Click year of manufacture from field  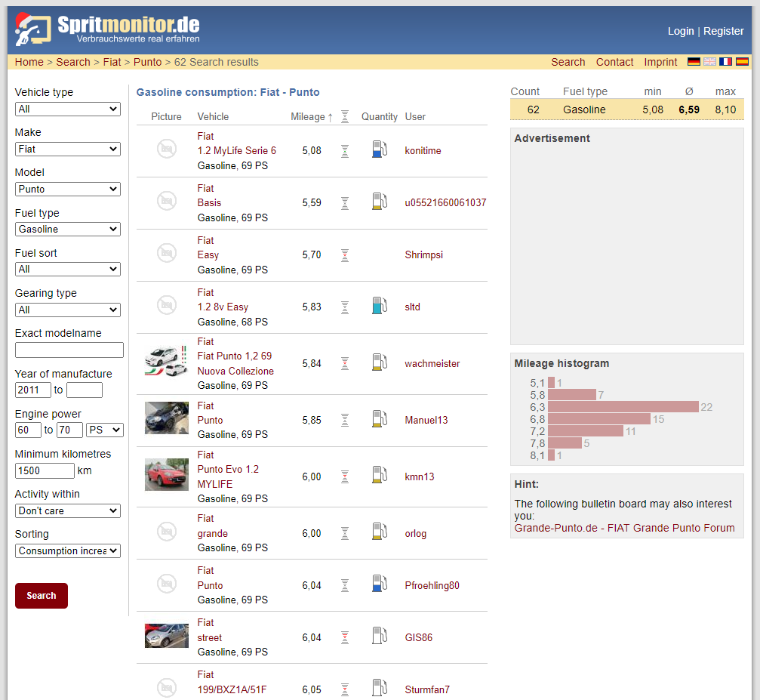[x=33, y=390]
